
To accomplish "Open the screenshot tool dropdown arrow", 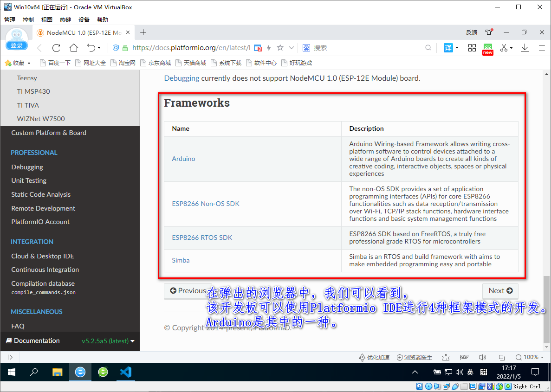I will point(510,47).
